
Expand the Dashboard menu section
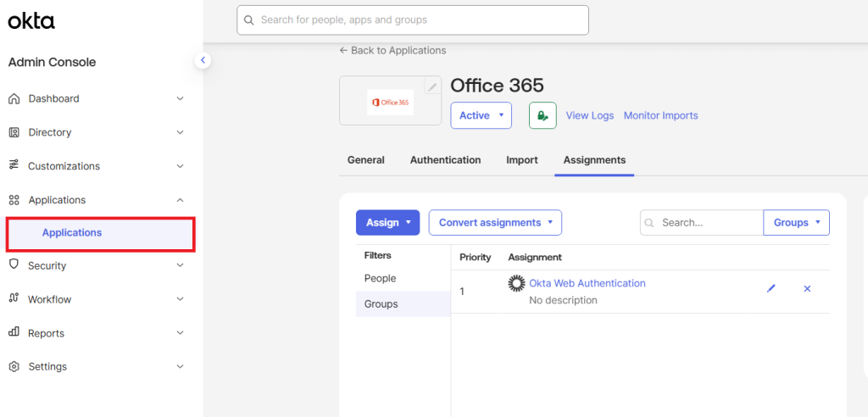point(180,99)
